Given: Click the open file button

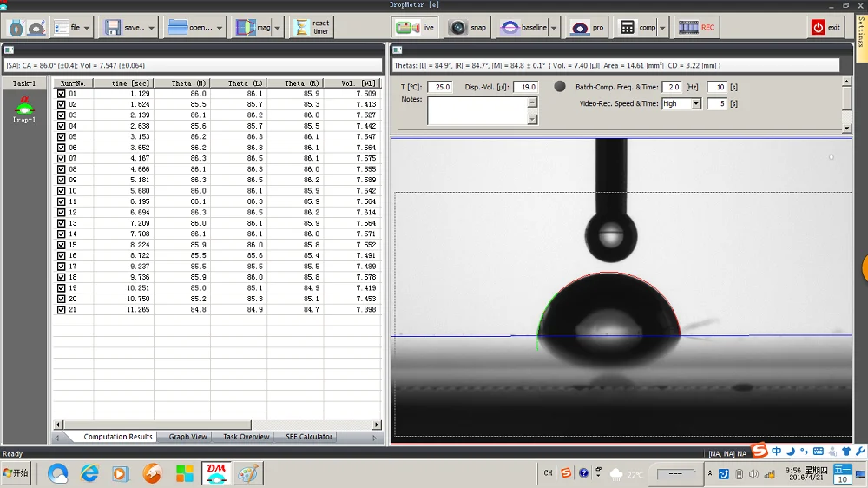Looking at the screenshot, I should coord(189,28).
